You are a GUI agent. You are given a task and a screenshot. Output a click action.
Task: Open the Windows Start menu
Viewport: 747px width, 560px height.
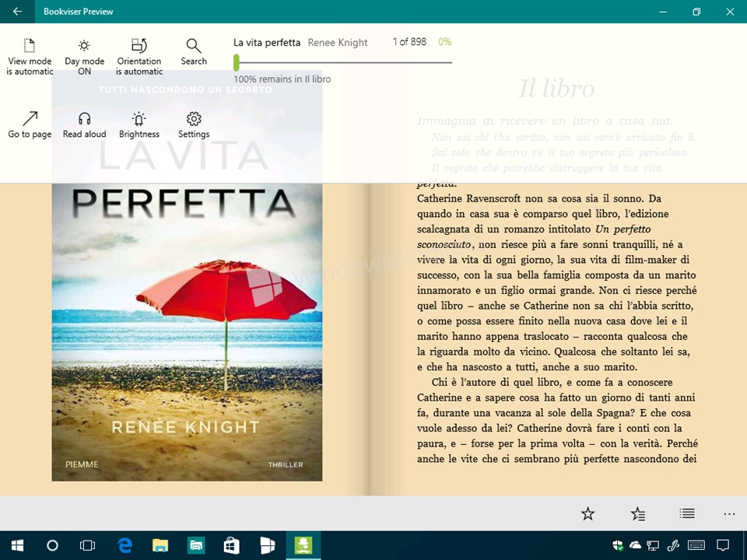point(18,545)
